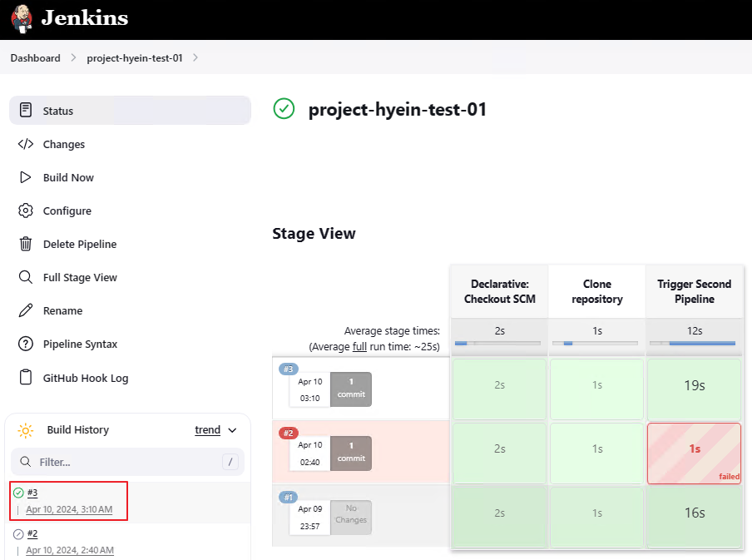The height and width of the screenshot is (560, 752).
Task: Click the GitHub Hook Log clipboard icon
Action: coord(26,377)
